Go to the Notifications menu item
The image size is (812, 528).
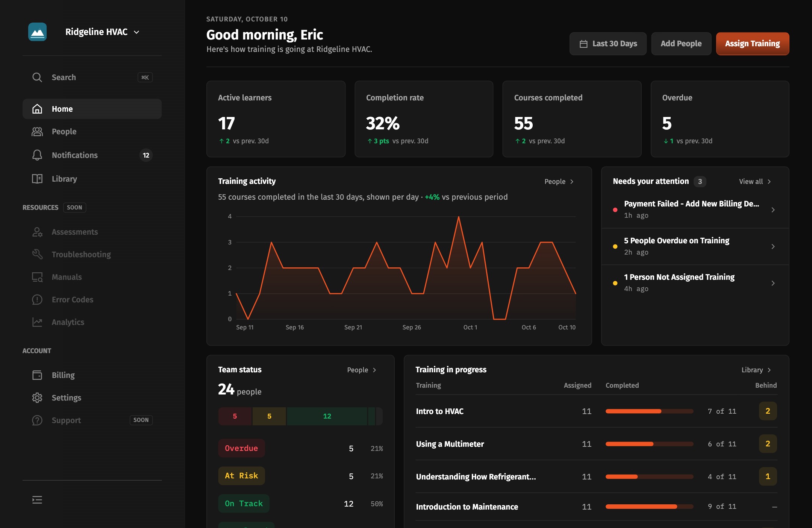[x=92, y=155]
